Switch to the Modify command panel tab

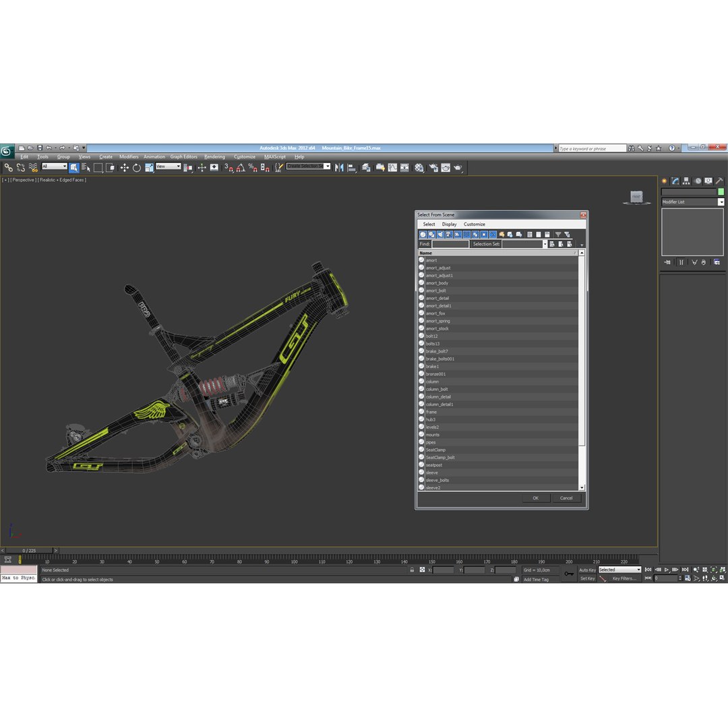675,181
